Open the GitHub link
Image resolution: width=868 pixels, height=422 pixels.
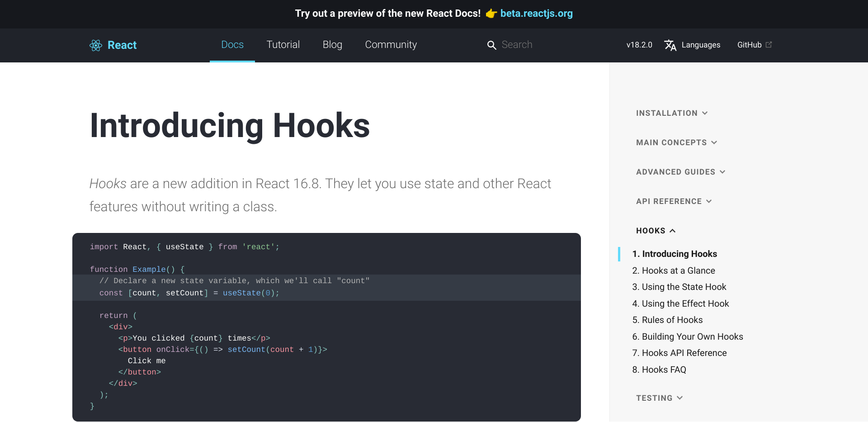(x=750, y=45)
